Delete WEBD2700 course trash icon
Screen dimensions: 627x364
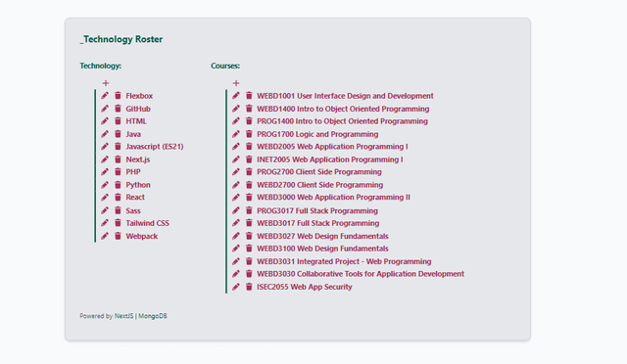249,185
